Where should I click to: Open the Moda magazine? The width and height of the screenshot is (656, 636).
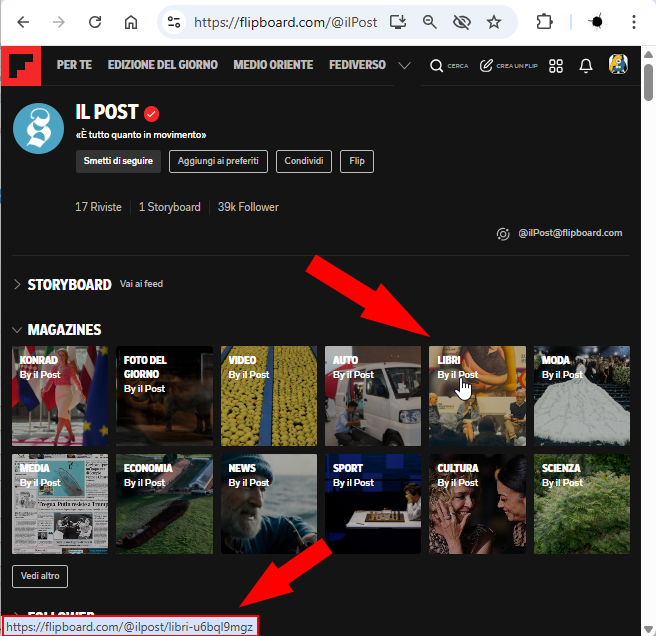[582, 396]
